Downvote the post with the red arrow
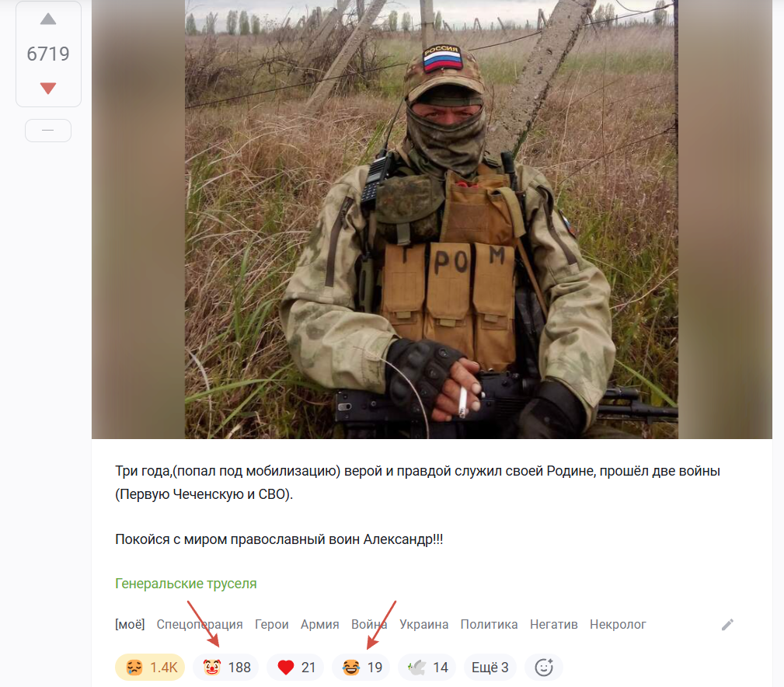Viewport: 784px width, 687px height. [x=48, y=89]
